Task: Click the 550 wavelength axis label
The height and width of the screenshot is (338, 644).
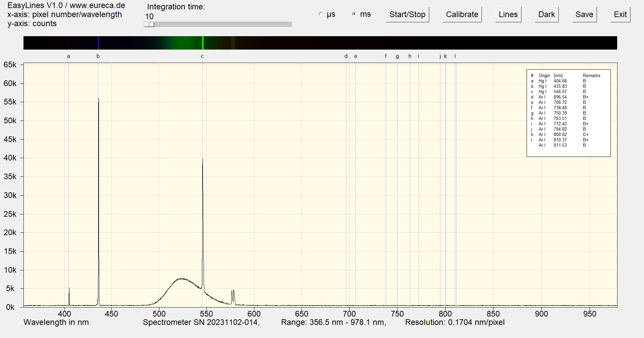Action: point(206,314)
